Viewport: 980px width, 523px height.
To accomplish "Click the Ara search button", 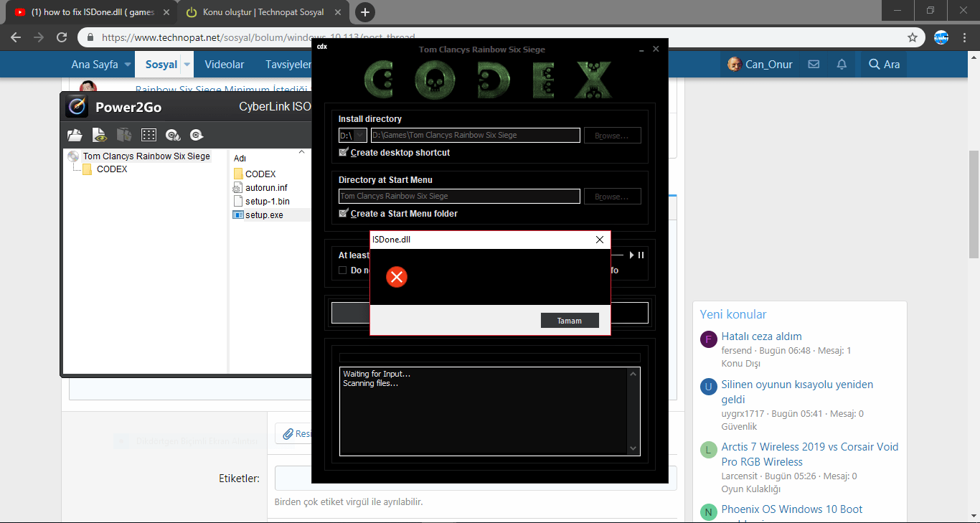I will [884, 65].
